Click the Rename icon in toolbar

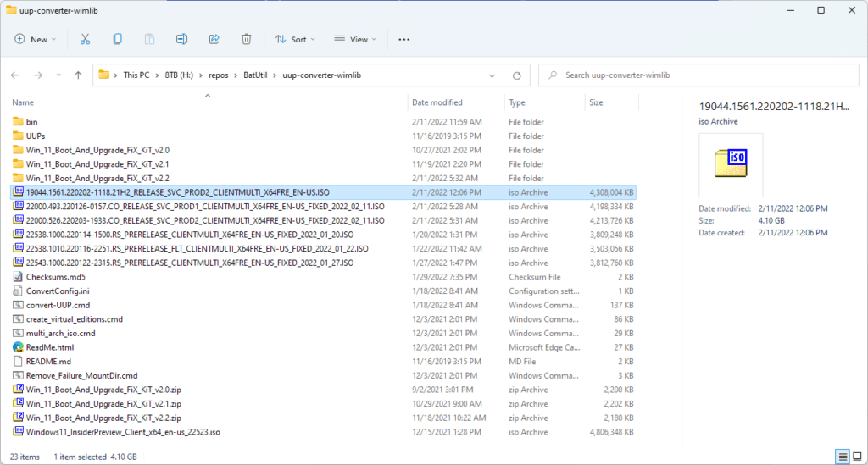click(x=181, y=39)
